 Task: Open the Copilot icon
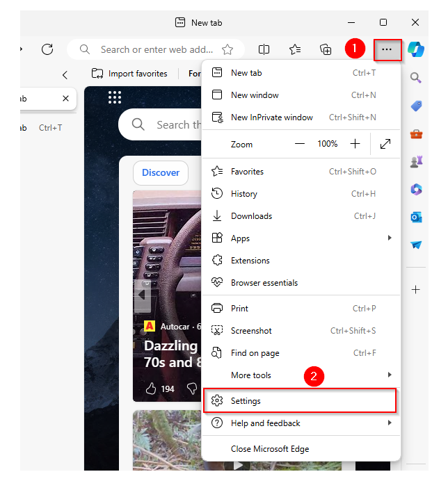pos(416,49)
